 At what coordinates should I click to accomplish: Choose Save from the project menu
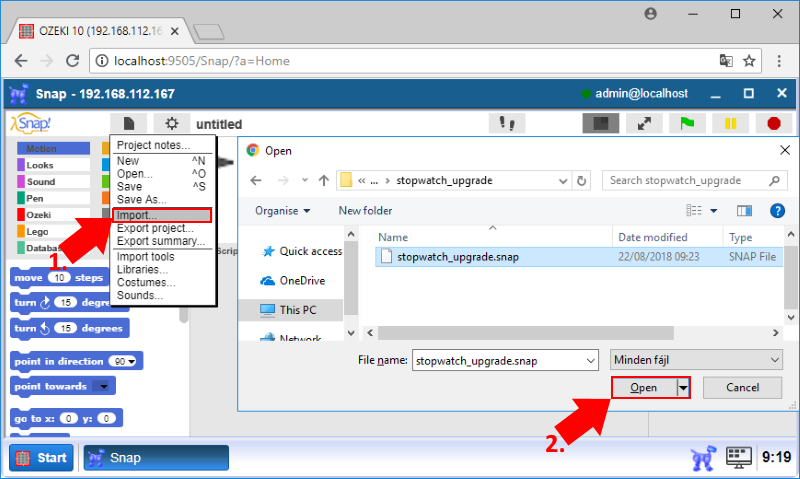click(162, 186)
